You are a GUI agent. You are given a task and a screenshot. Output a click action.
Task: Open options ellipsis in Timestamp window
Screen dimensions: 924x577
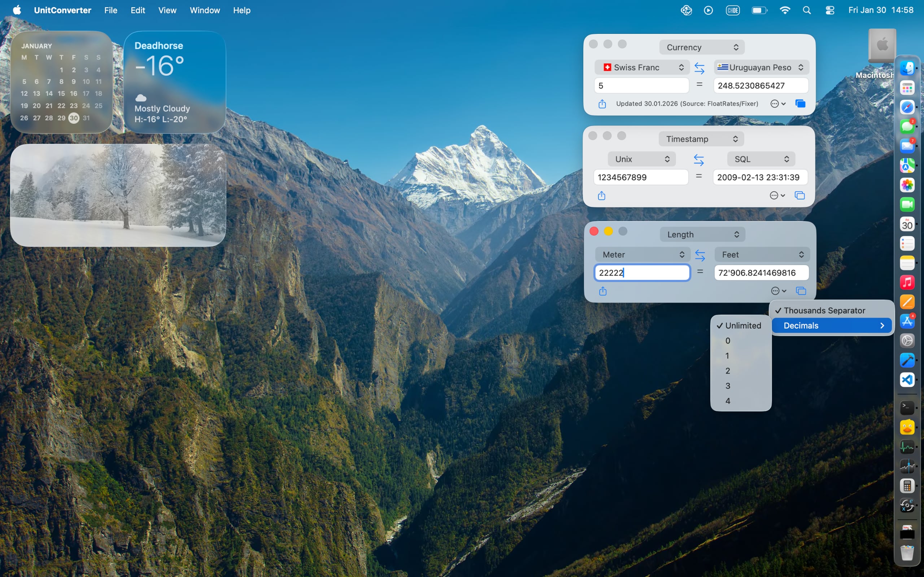point(777,196)
